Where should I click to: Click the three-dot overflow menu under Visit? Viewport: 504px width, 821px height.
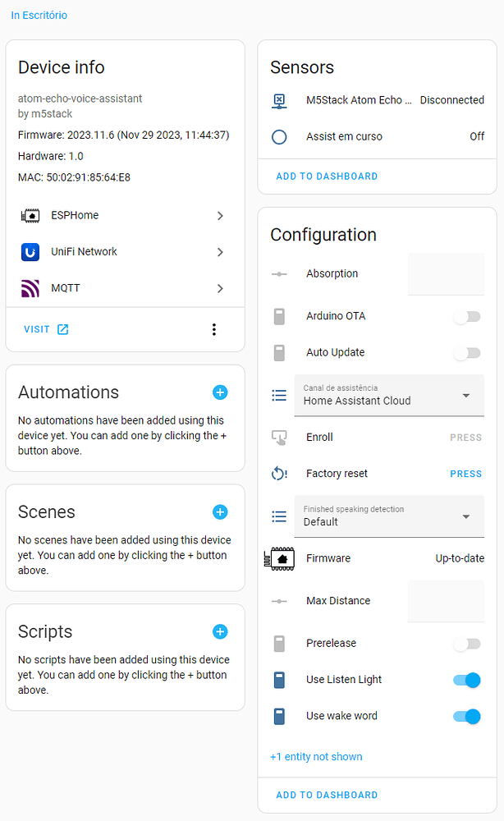tap(214, 329)
